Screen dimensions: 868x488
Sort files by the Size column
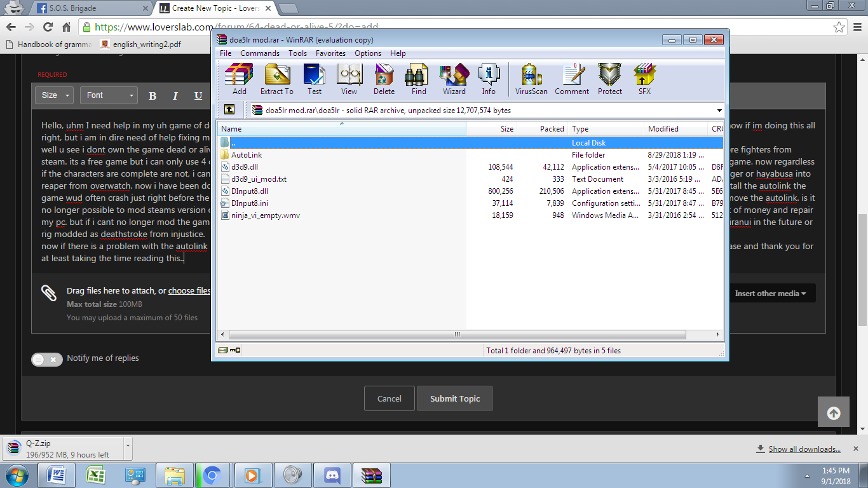(x=492, y=129)
